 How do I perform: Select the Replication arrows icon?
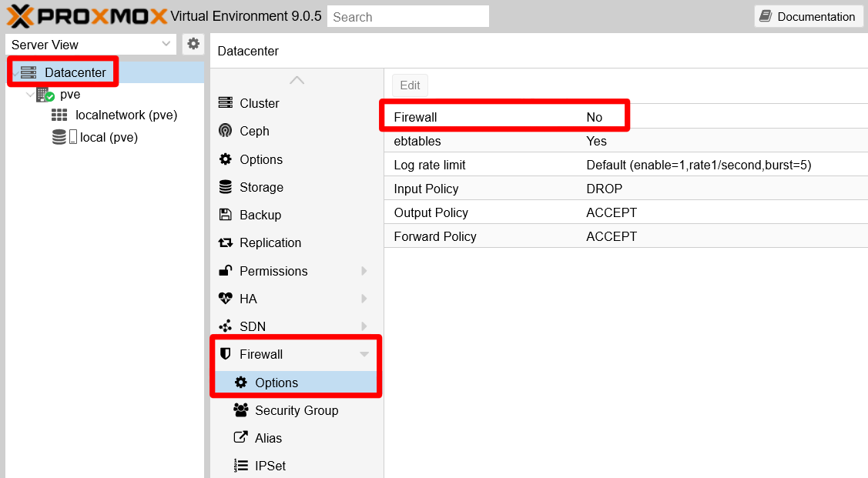(x=226, y=242)
